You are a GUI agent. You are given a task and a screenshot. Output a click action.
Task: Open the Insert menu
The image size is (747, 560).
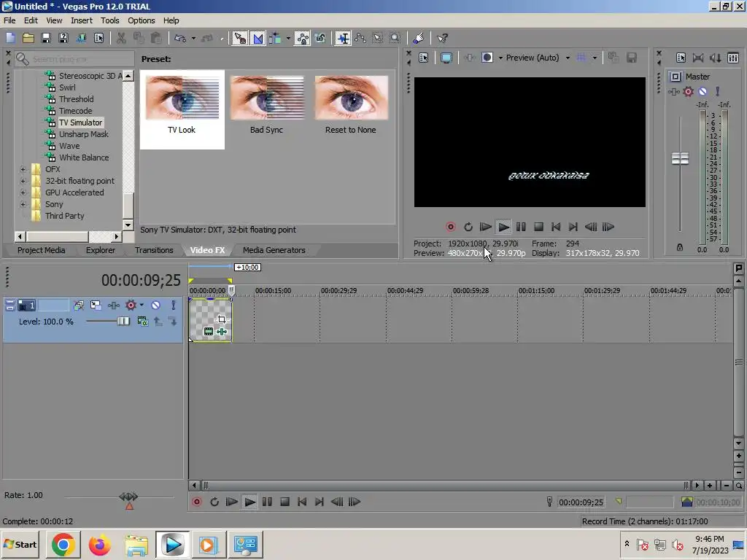[82, 20]
